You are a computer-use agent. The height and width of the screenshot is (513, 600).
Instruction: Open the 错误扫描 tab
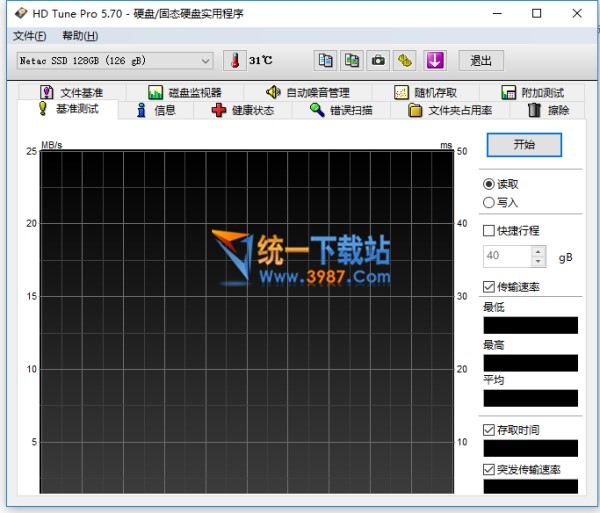341,111
